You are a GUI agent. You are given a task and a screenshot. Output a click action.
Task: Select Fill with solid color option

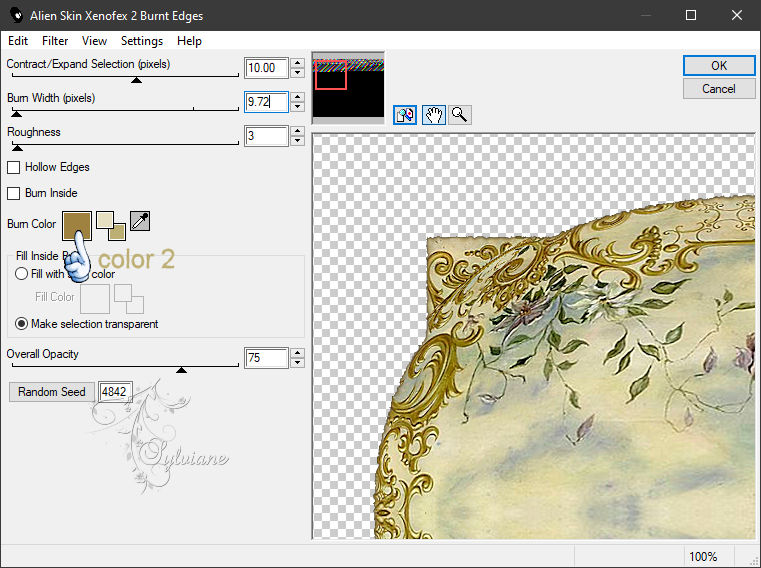(21, 274)
